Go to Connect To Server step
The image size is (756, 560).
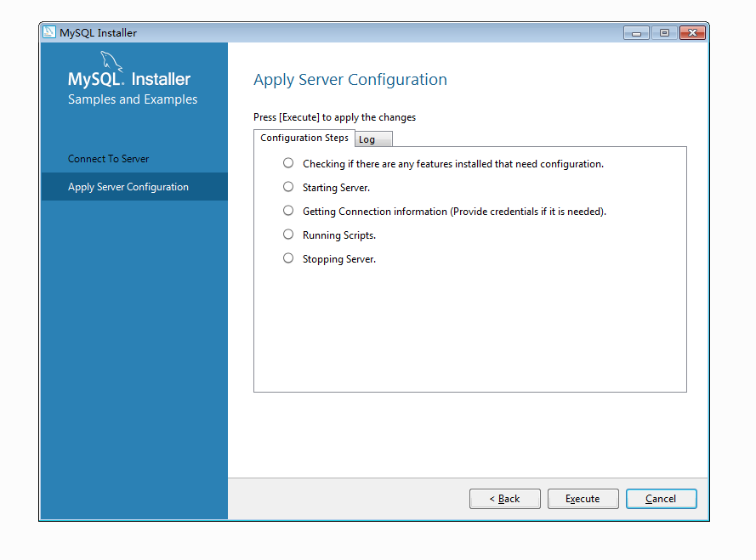point(109,159)
